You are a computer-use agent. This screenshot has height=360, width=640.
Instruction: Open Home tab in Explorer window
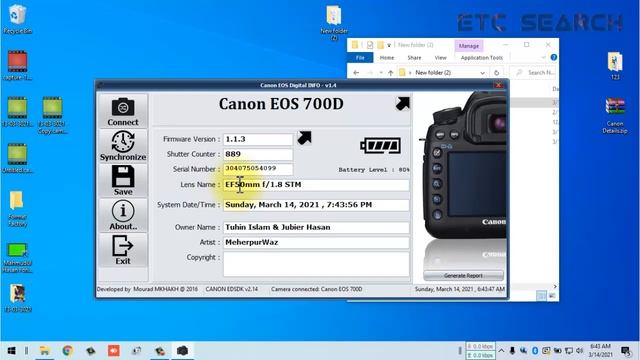click(387, 58)
